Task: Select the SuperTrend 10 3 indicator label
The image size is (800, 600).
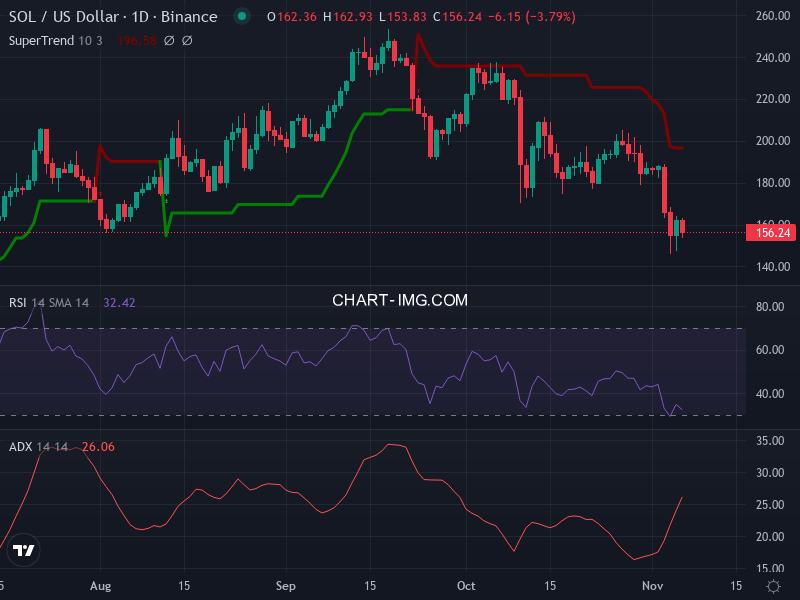Action: tap(58, 40)
